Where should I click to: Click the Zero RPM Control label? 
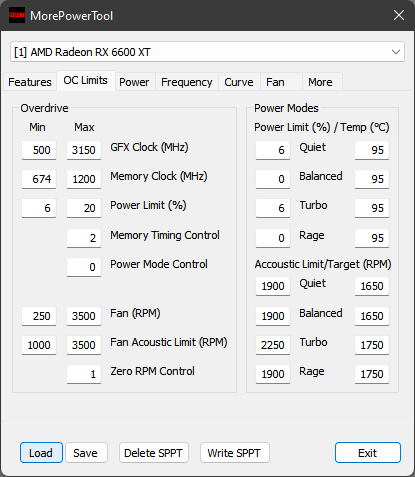click(x=152, y=371)
